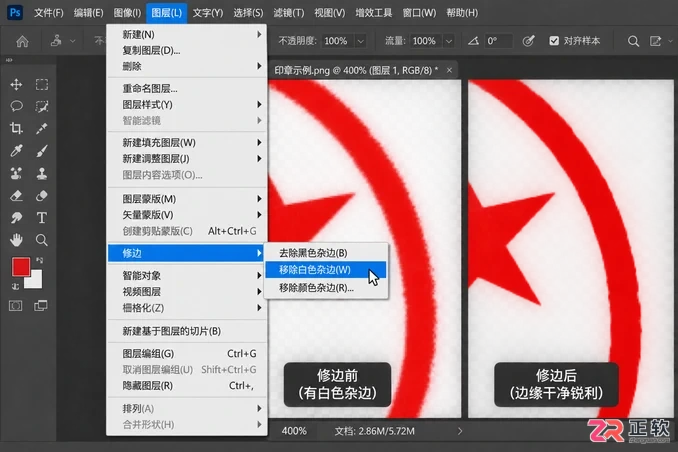Go to the Home screen

22,41
